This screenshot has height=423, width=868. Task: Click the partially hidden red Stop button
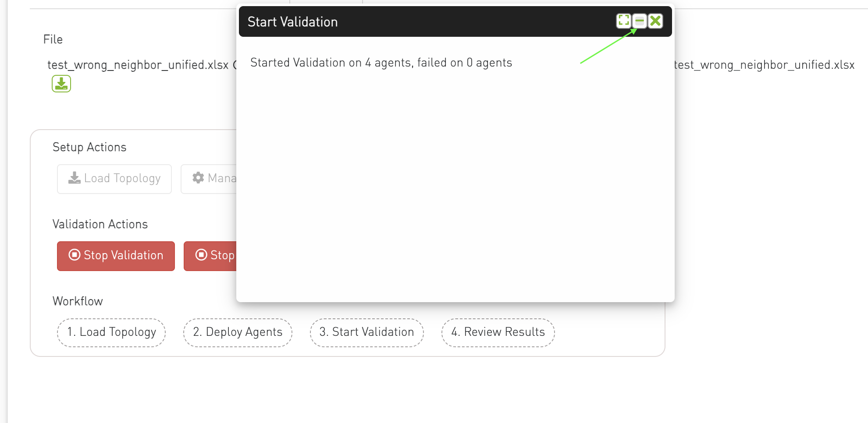pyautogui.click(x=210, y=256)
